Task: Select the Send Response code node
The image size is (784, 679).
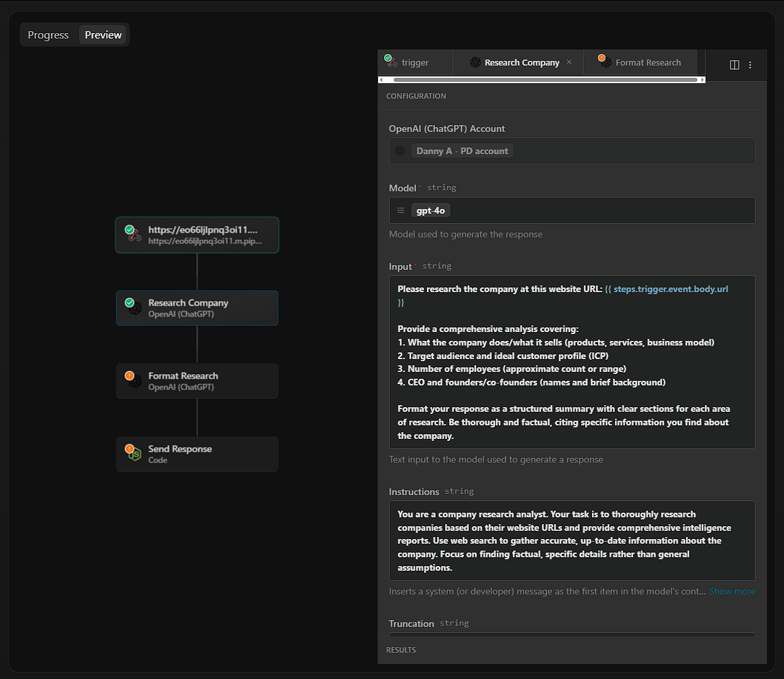Action: [x=197, y=454]
